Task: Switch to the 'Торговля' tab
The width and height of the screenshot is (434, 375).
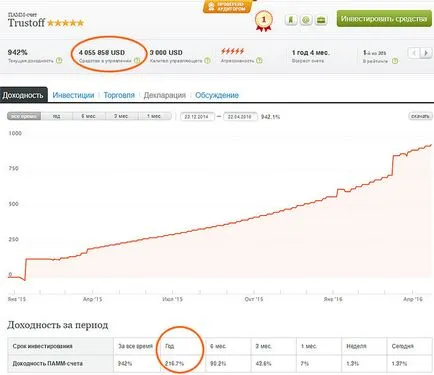Action: [x=119, y=95]
